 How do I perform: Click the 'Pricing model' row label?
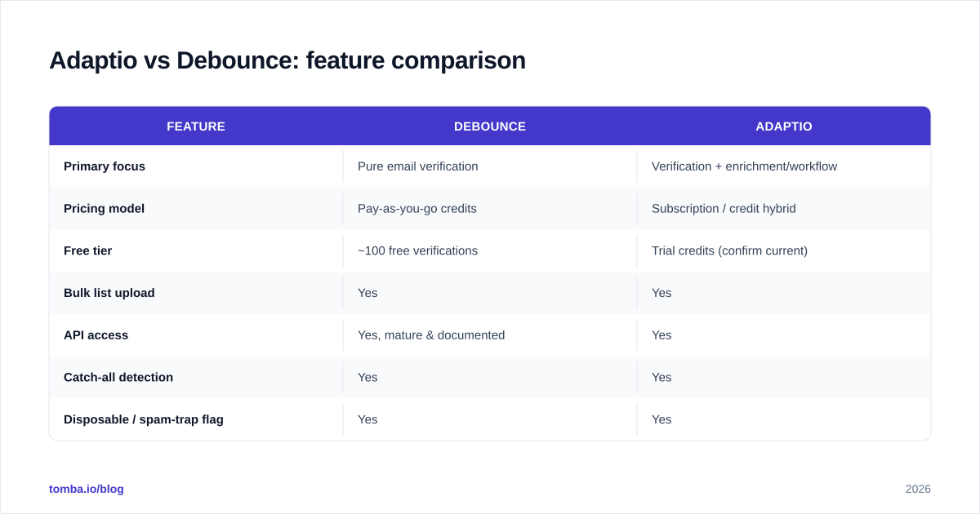(x=104, y=209)
